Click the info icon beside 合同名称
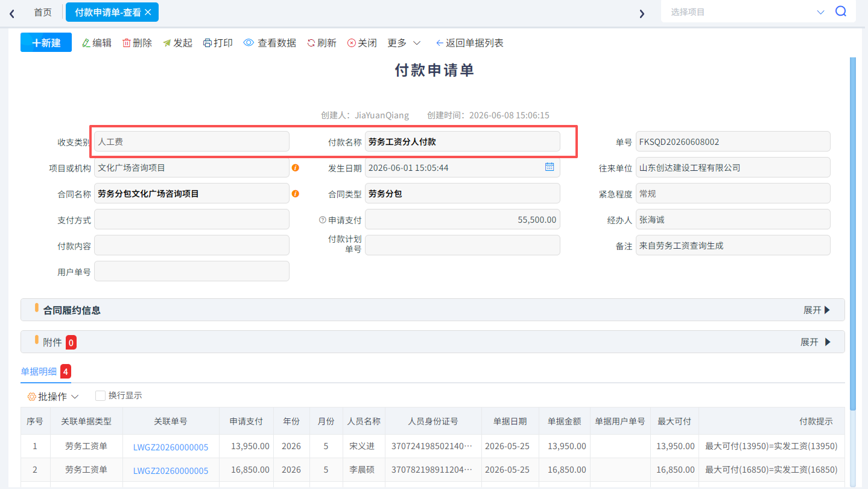 [x=296, y=194]
